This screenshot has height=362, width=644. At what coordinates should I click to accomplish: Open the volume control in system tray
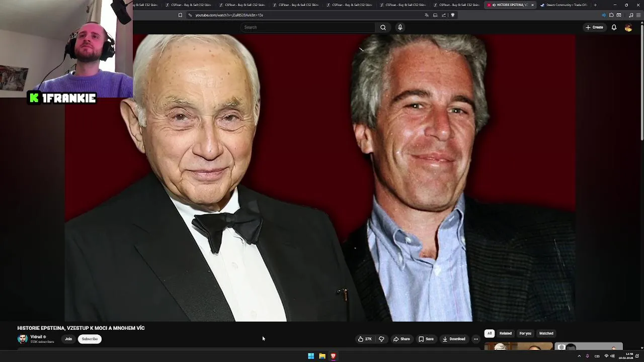point(612,356)
